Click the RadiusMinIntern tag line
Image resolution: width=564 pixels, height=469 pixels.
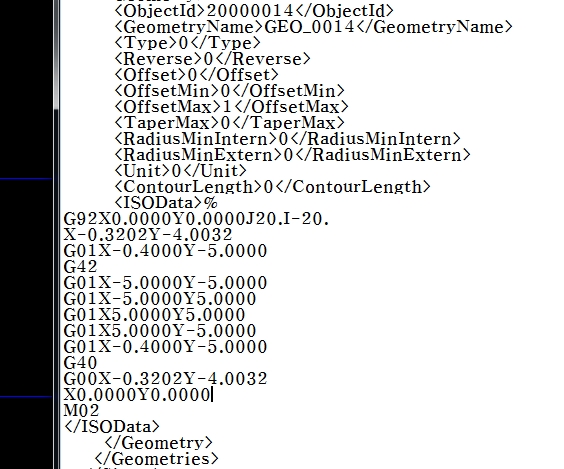(x=287, y=138)
